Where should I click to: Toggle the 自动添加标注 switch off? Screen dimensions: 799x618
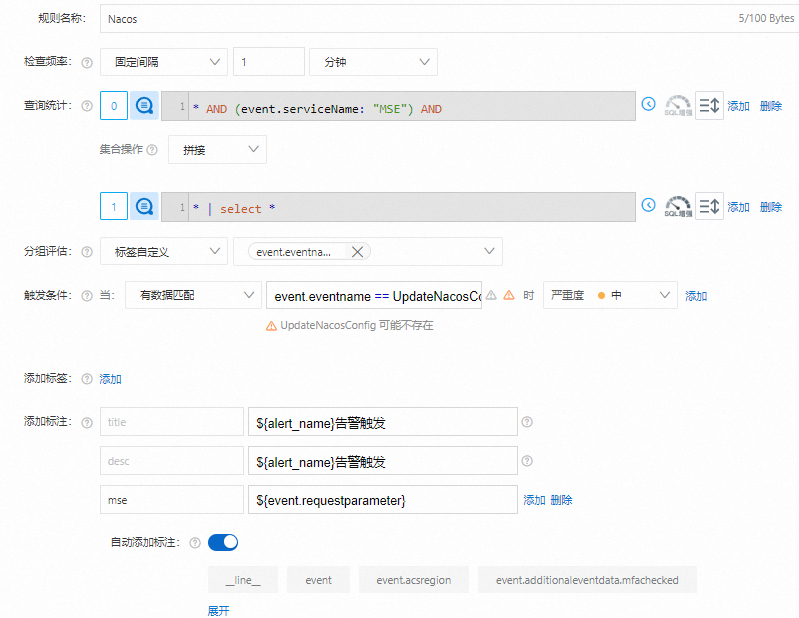click(x=223, y=542)
